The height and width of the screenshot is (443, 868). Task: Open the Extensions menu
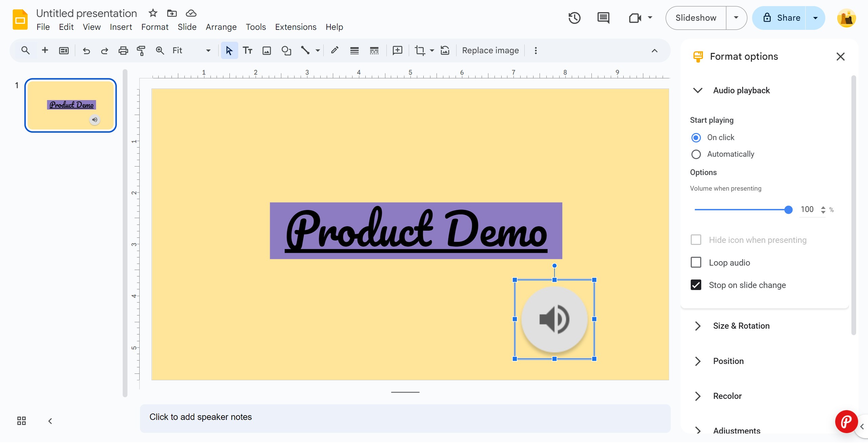tap(296, 27)
